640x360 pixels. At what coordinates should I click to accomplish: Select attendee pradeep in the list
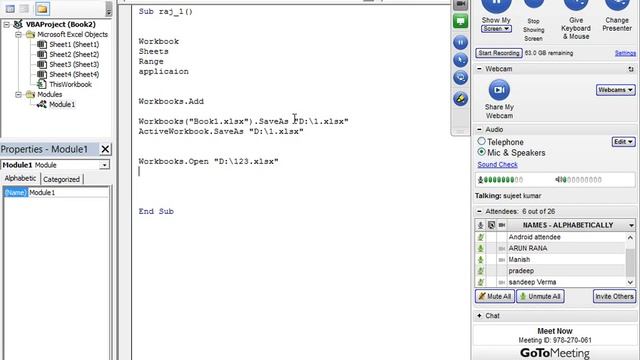pyautogui.click(x=521, y=271)
